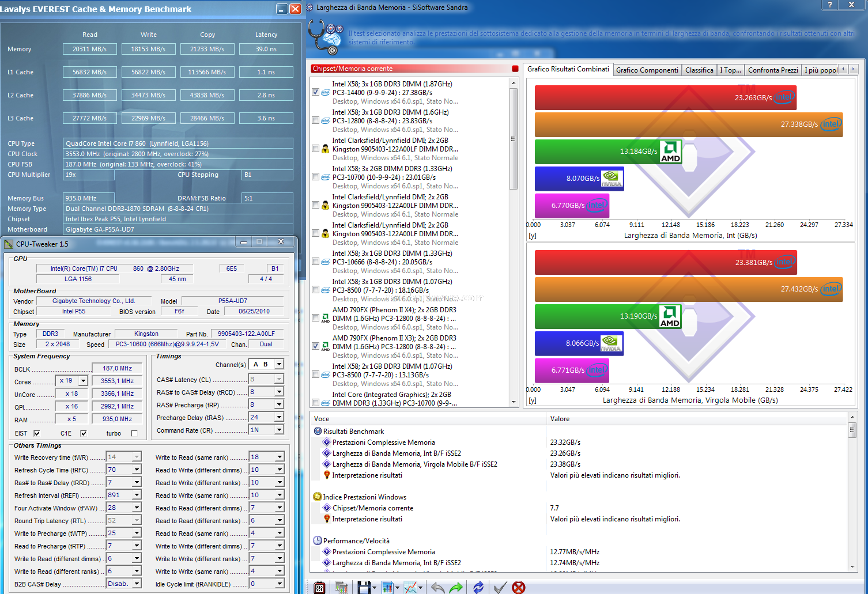Click the AMD logo on the 13.184GB/s bar
The image size is (868, 594).
670,152
